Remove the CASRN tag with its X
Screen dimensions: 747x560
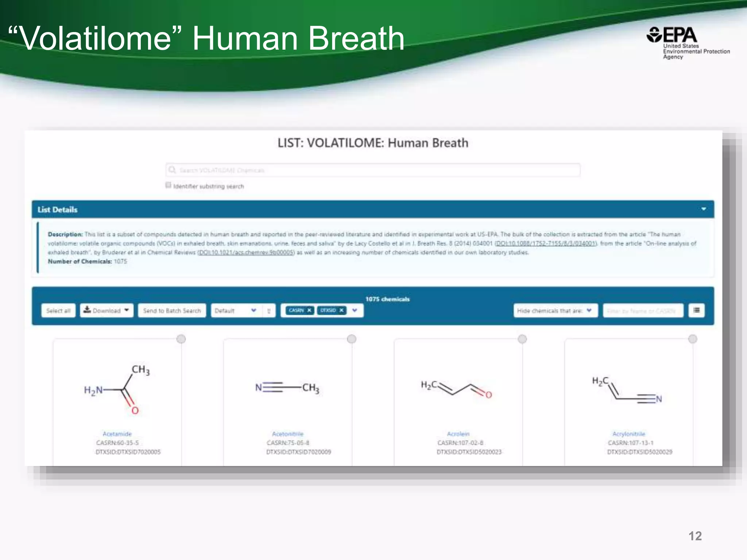[309, 310]
